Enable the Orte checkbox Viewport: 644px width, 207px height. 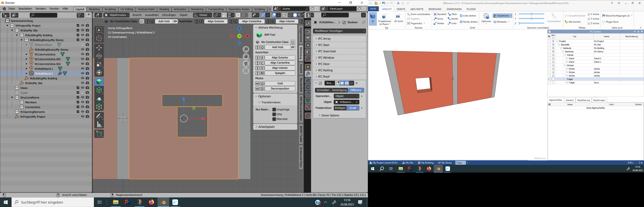pos(274,114)
